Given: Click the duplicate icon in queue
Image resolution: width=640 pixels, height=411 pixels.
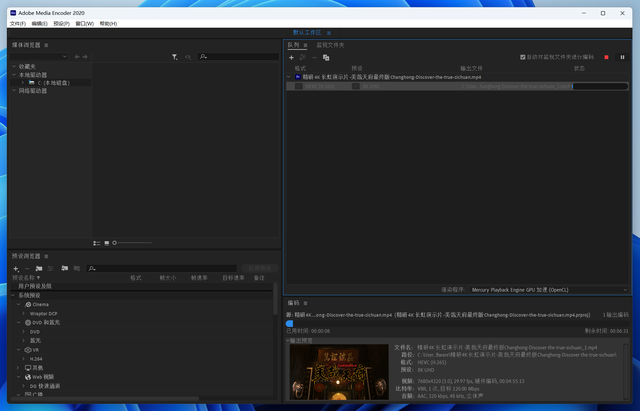Looking at the screenshot, I should (326, 58).
